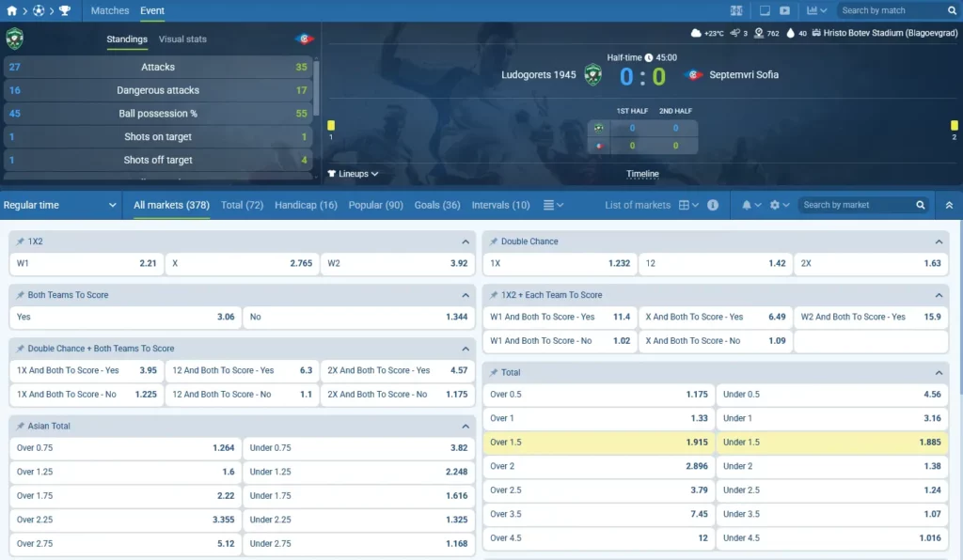Image resolution: width=963 pixels, height=560 pixels.
Task: Open the gear settings dropdown
Action: point(780,205)
